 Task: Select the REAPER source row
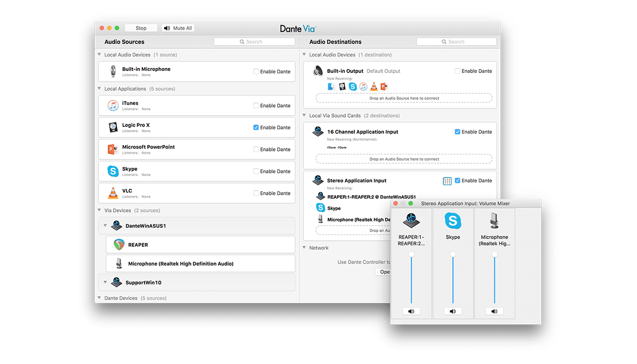(201, 245)
